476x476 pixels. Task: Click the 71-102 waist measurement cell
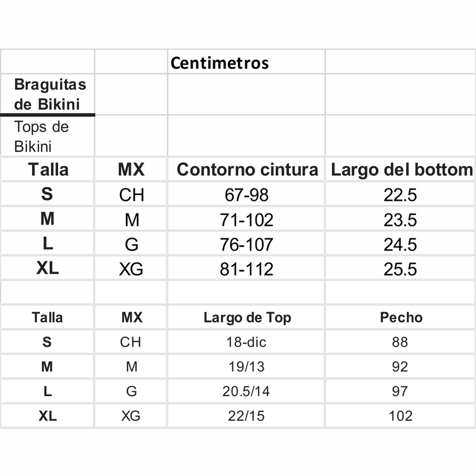pos(246,219)
